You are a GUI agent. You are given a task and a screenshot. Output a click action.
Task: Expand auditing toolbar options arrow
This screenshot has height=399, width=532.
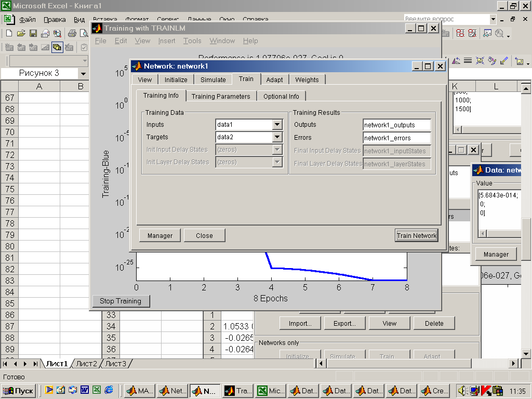click(508, 35)
